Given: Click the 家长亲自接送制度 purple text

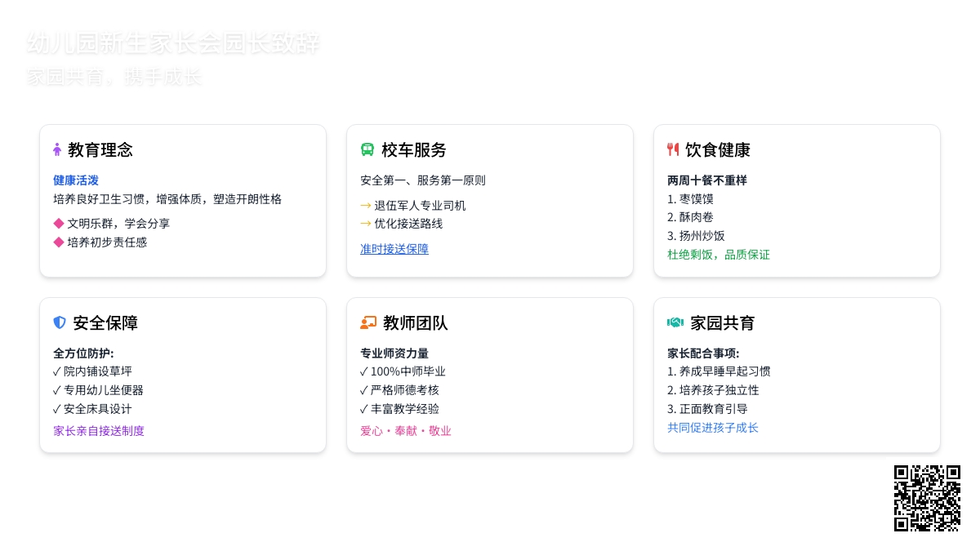Looking at the screenshot, I should pos(99,431).
